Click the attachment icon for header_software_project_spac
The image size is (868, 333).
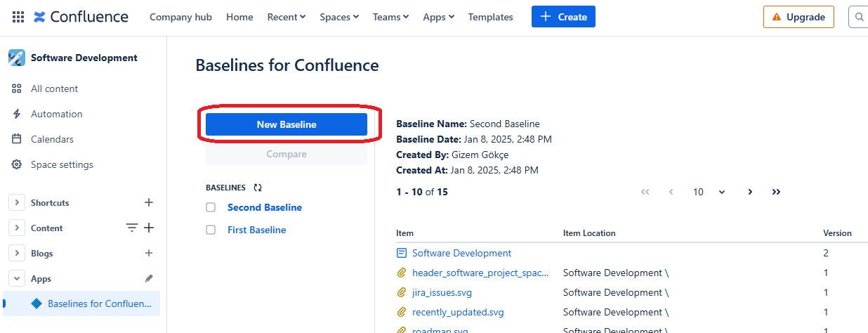click(402, 273)
